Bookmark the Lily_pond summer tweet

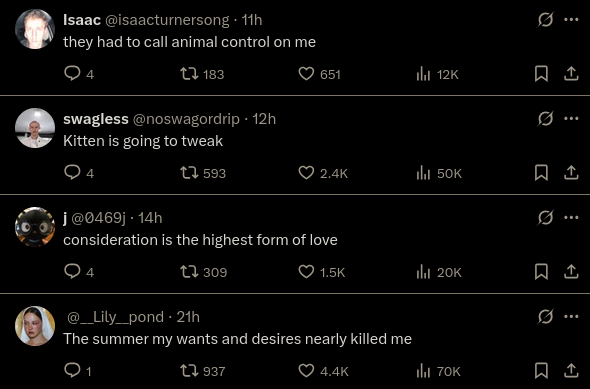541,371
